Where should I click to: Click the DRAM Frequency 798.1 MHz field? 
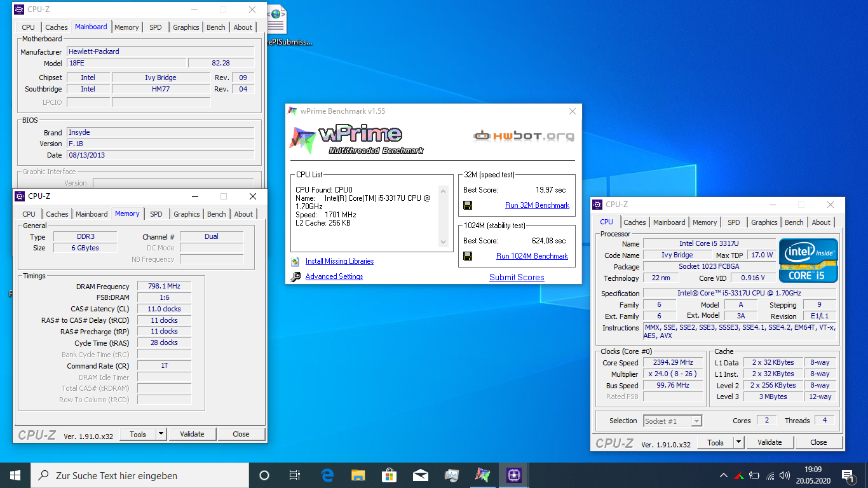pyautogui.click(x=165, y=287)
